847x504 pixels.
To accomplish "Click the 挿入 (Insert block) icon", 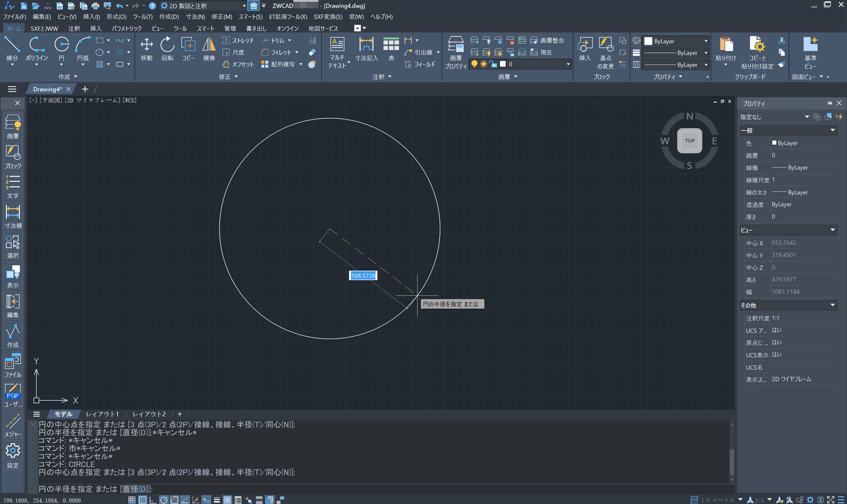I will pos(585,49).
